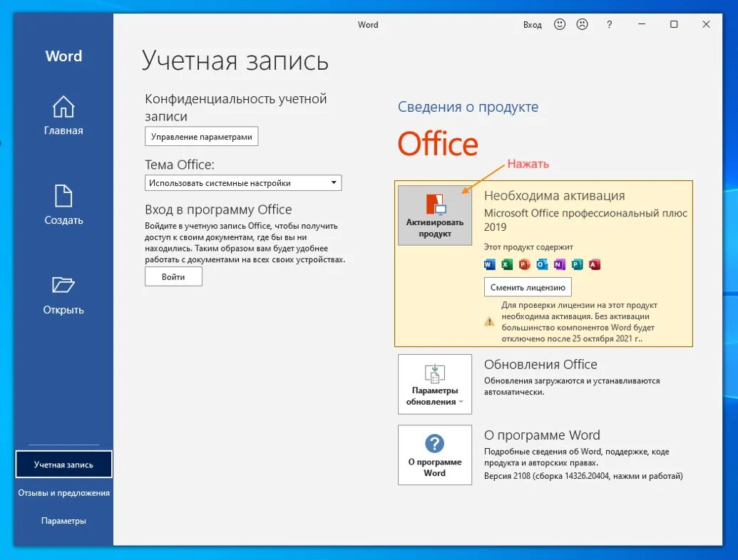738x560 pixels.
Task: Select the Учетная запись sidebar item
Action: [63, 465]
